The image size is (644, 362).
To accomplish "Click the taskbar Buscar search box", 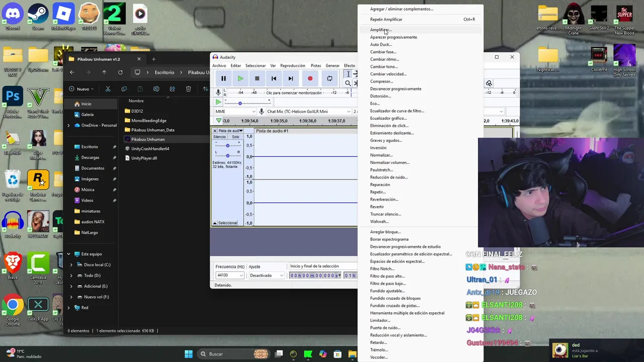I will click(x=234, y=354).
